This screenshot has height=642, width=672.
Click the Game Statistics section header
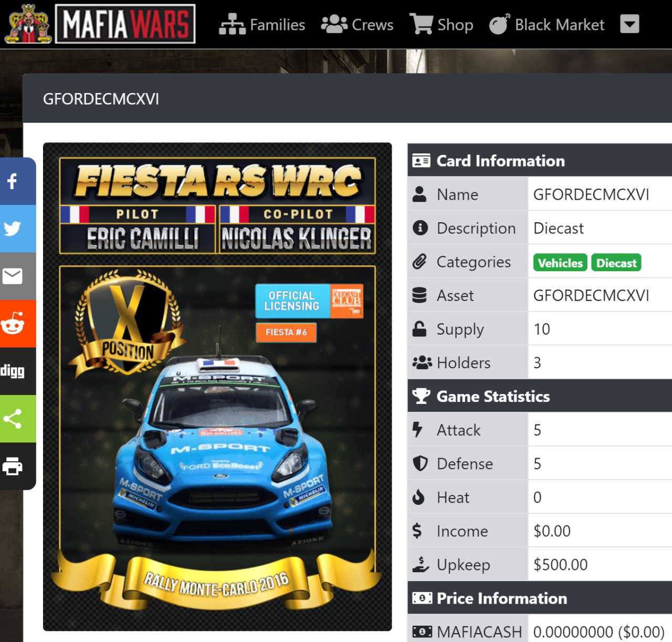[x=540, y=396]
